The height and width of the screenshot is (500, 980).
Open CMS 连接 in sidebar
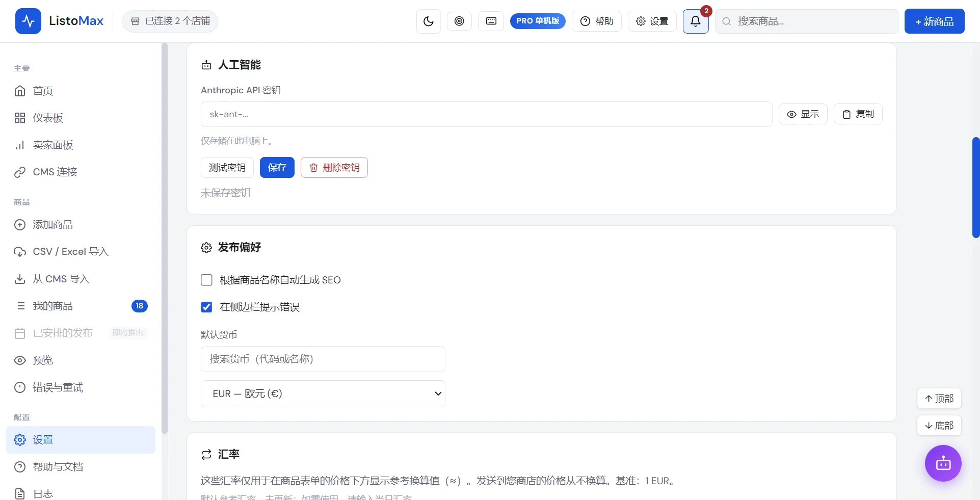tap(81, 172)
